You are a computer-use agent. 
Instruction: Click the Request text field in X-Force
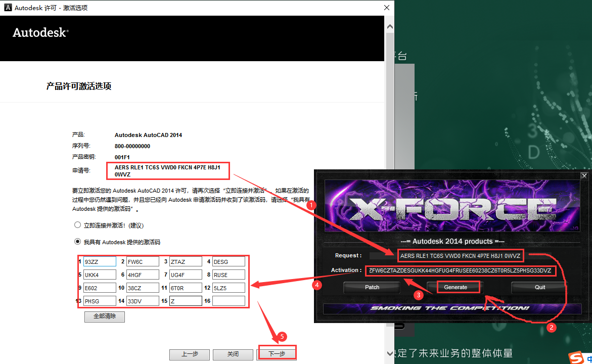(x=460, y=256)
